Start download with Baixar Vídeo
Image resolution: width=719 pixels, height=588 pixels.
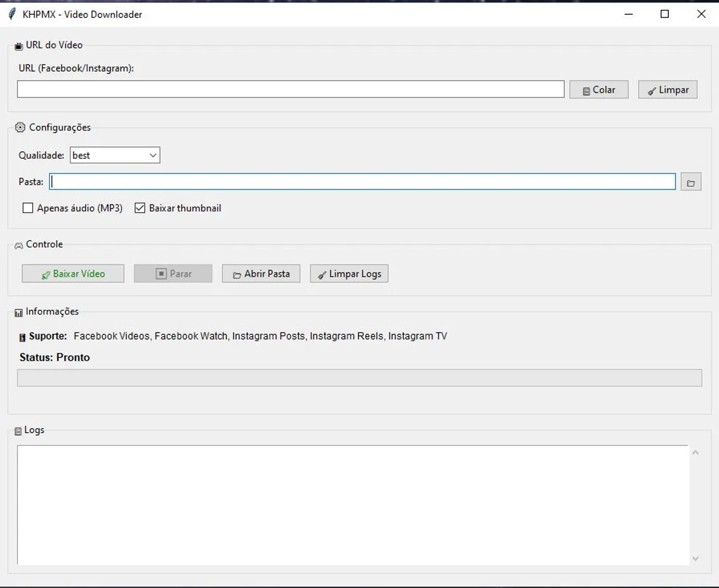73,274
